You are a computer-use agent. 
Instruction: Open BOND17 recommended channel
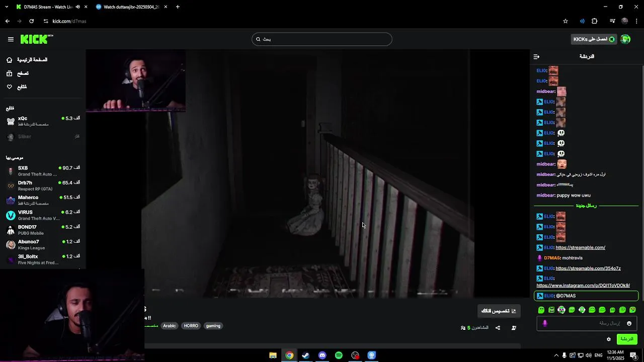click(43, 230)
